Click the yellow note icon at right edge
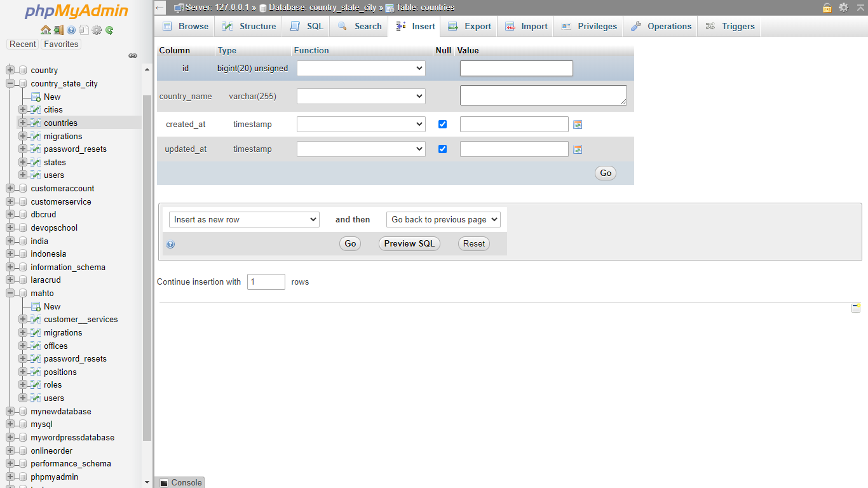 click(x=856, y=308)
